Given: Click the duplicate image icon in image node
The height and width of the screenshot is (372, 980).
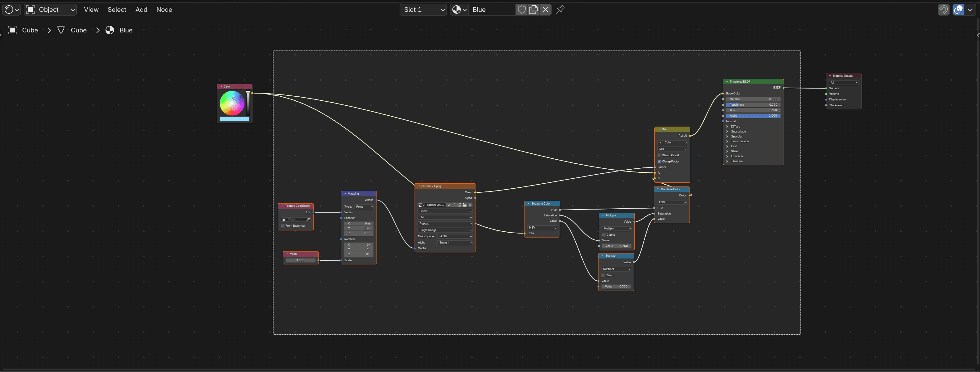Looking at the screenshot, I should point(459,205).
